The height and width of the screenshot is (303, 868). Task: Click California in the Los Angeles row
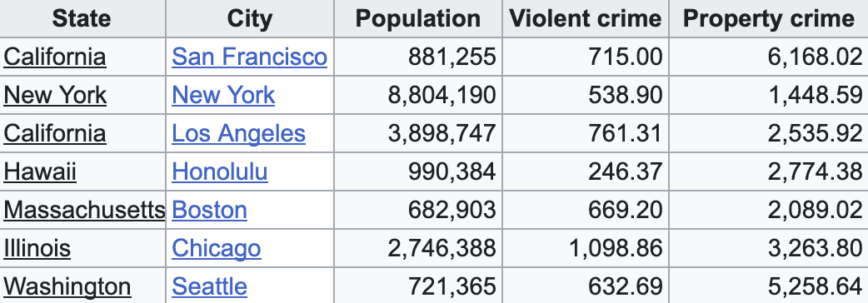pyautogui.click(x=55, y=133)
